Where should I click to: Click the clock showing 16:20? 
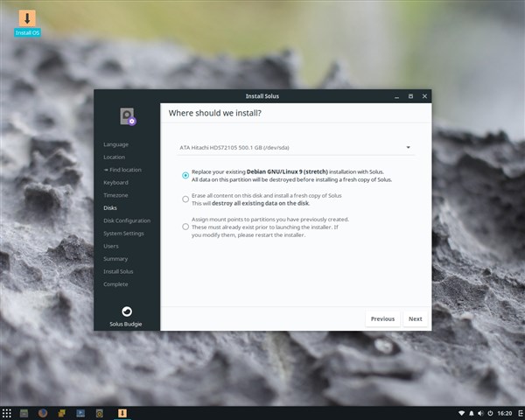(505, 413)
